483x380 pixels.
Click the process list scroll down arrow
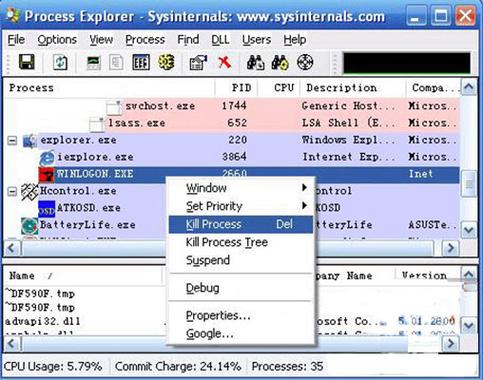(468, 230)
